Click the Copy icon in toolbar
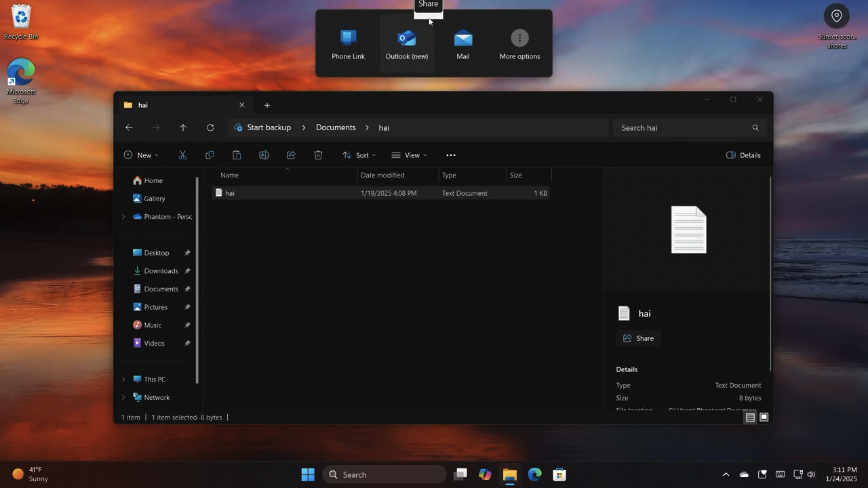This screenshot has width=868, height=488. (x=210, y=155)
